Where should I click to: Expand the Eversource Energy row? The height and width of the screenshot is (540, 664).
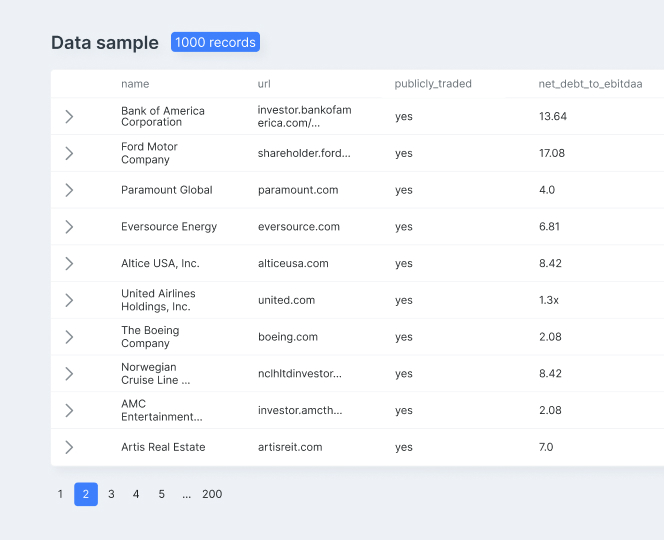69,227
